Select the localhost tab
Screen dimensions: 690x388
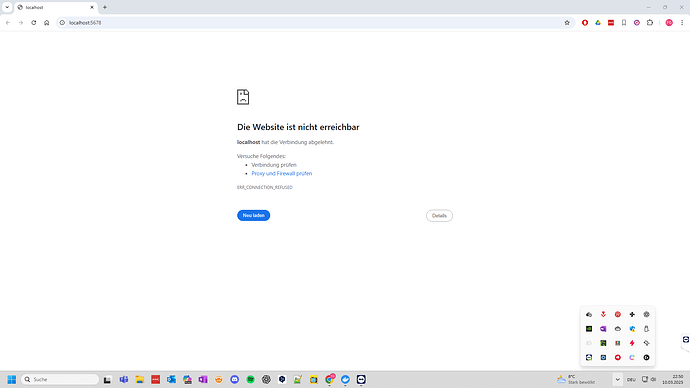pos(56,7)
